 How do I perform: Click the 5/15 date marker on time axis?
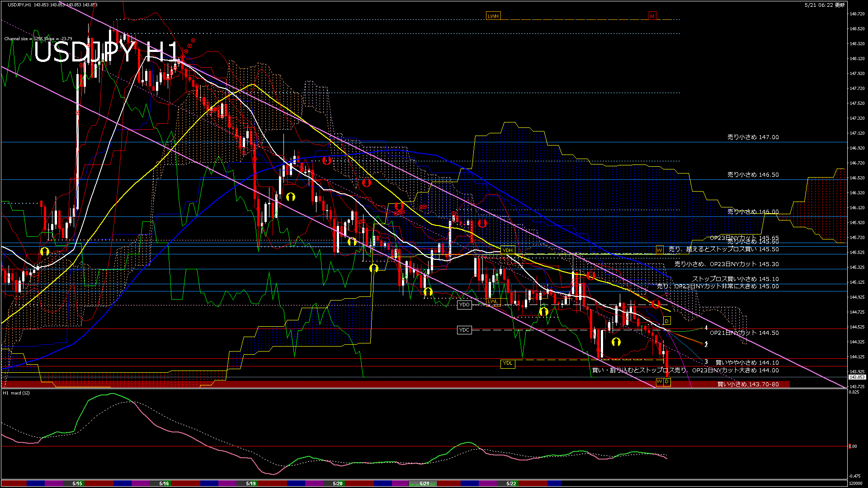77,483
